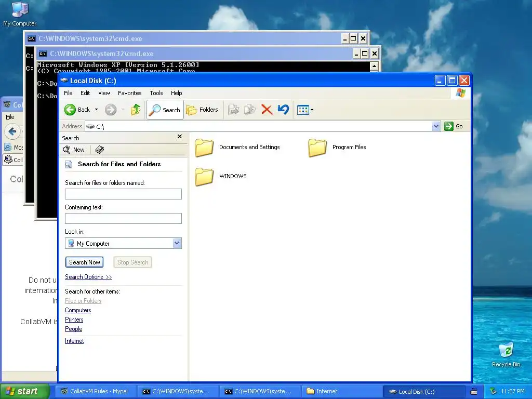Click the Recycle Bin desktop icon
This screenshot has height=399, width=532.
click(x=506, y=354)
